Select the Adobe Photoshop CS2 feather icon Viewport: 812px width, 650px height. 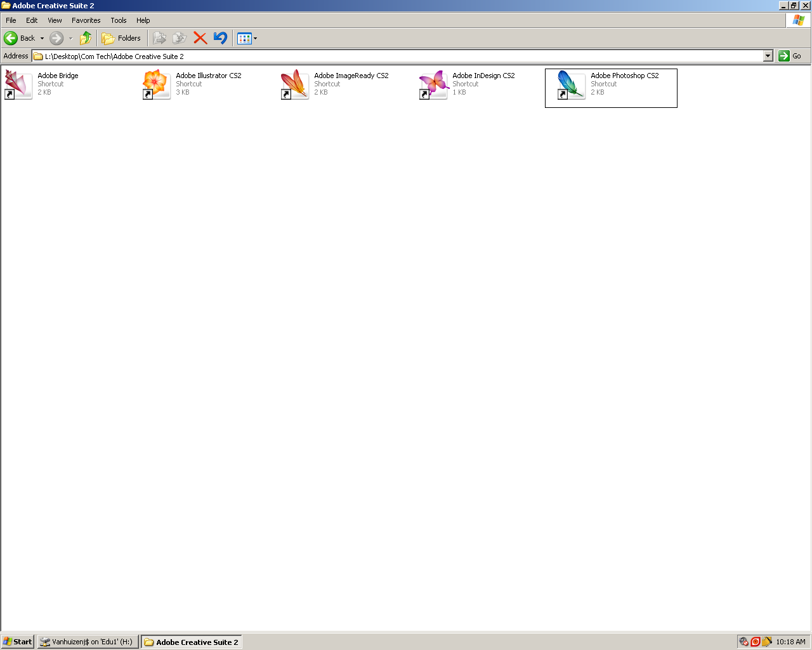(571, 84)
